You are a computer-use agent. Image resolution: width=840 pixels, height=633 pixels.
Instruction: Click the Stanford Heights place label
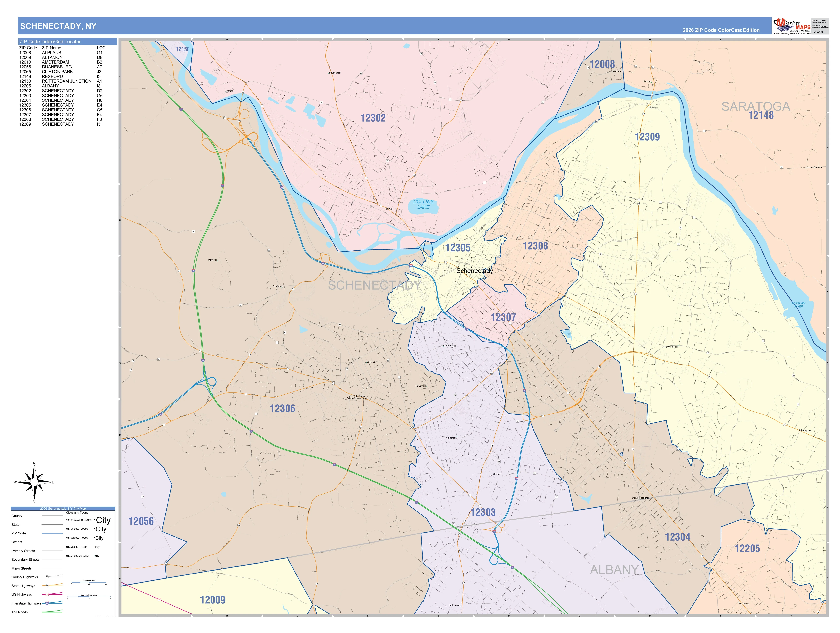(640, 498)
